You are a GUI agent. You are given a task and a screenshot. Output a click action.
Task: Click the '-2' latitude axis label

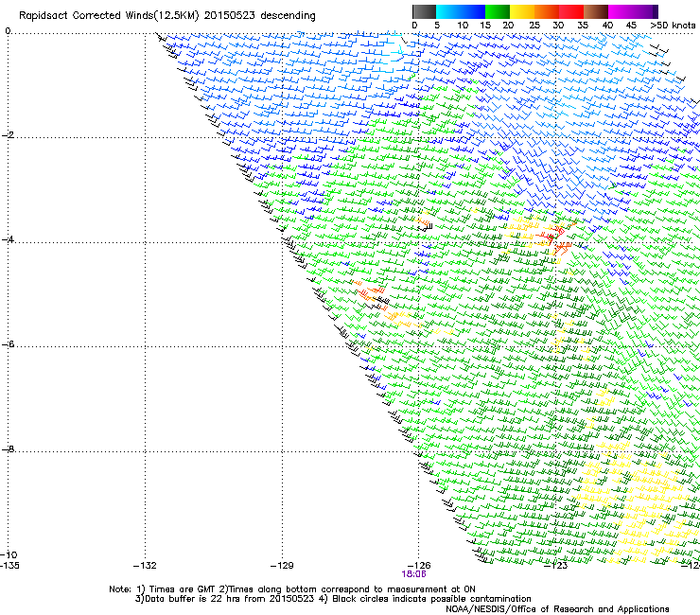tap(8, 135)
